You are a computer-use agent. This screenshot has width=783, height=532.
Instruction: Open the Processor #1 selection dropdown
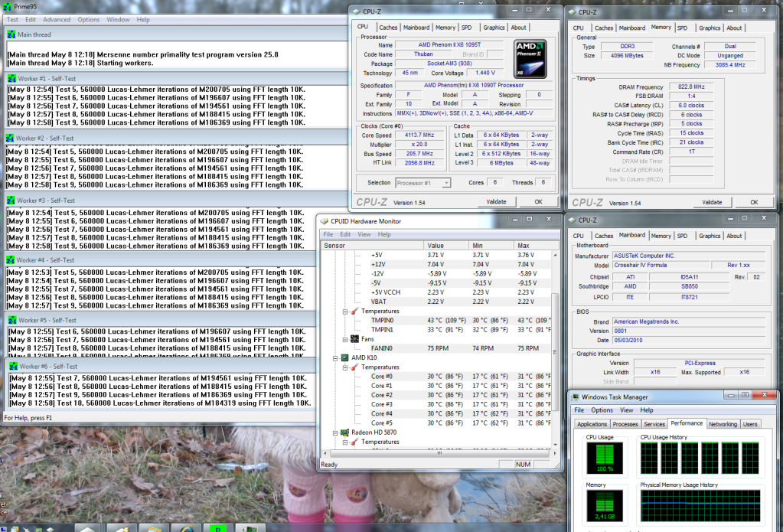point(446,183)
